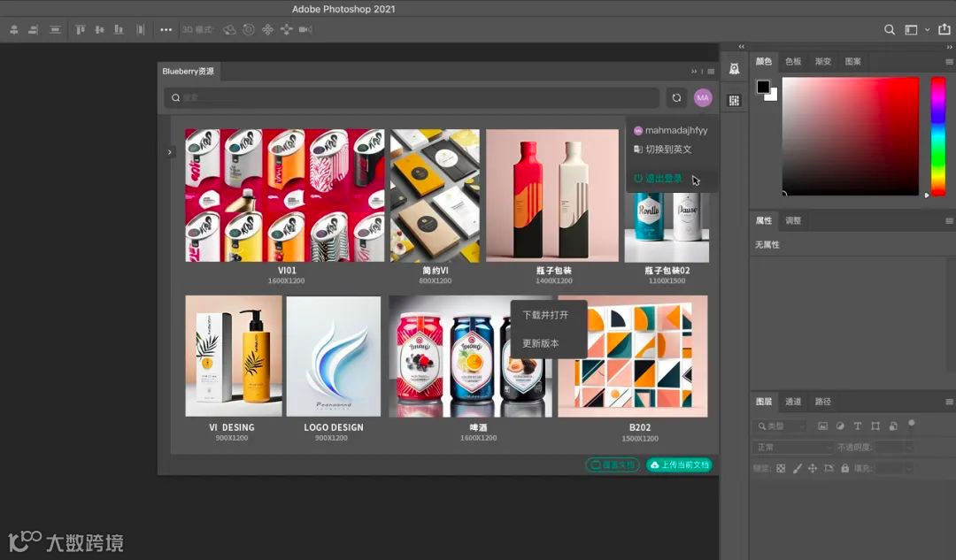Click the workspace layout icon
Viewport: 956px width, 560px height.
911,29
